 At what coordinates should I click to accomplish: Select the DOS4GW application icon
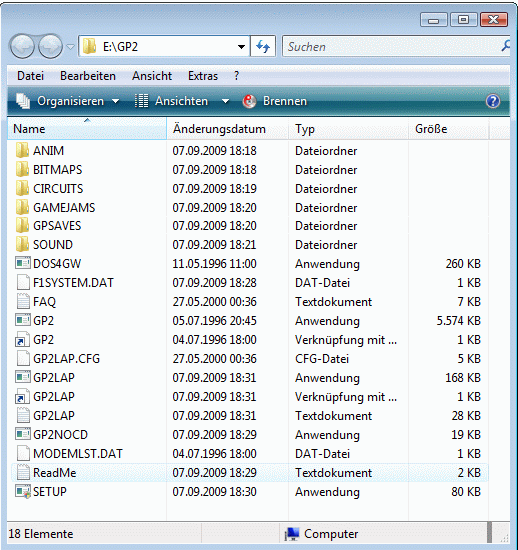22,263
